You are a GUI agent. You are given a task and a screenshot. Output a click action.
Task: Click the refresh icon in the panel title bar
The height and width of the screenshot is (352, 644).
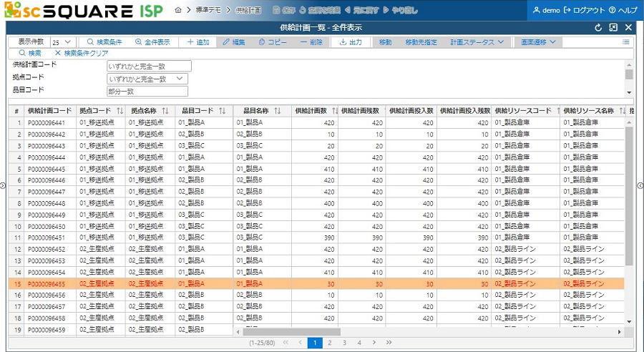pos(598,27)
